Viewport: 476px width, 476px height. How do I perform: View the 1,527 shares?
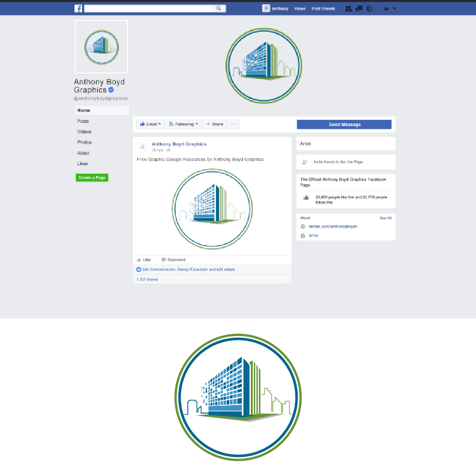tap(147, 279)
